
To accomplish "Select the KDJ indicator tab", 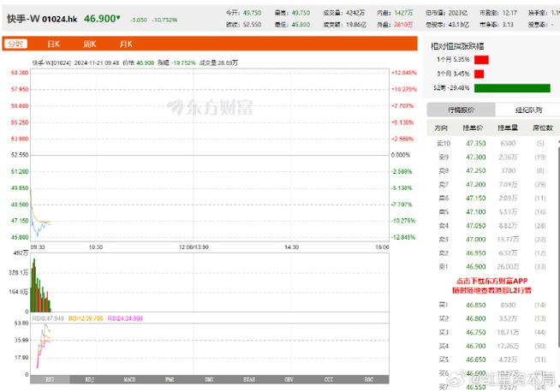I will coord(90,379).
